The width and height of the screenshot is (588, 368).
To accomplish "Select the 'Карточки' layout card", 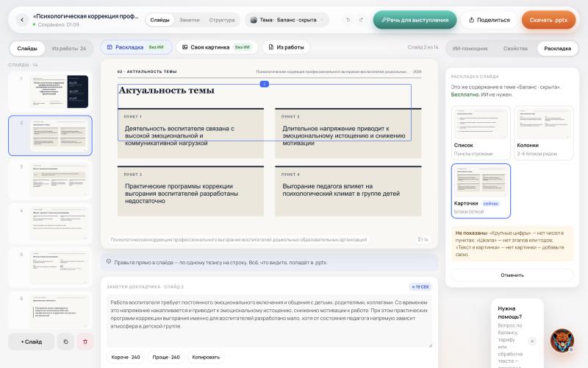I will pos(481,191).
